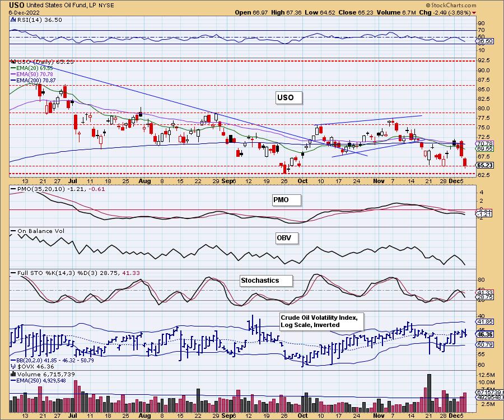504x420 pixels.
Task: Click the -1.21 PMO value tag
Action: point(485,214)
